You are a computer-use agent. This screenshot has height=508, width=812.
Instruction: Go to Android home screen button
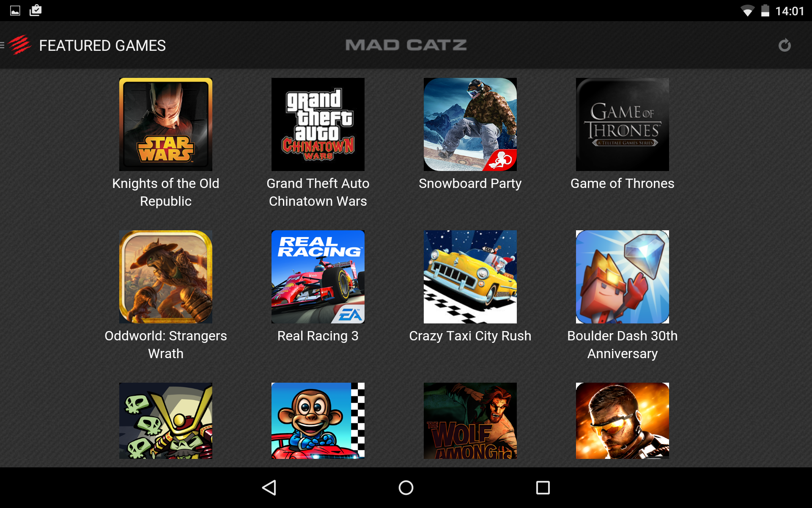pos(406,488)
